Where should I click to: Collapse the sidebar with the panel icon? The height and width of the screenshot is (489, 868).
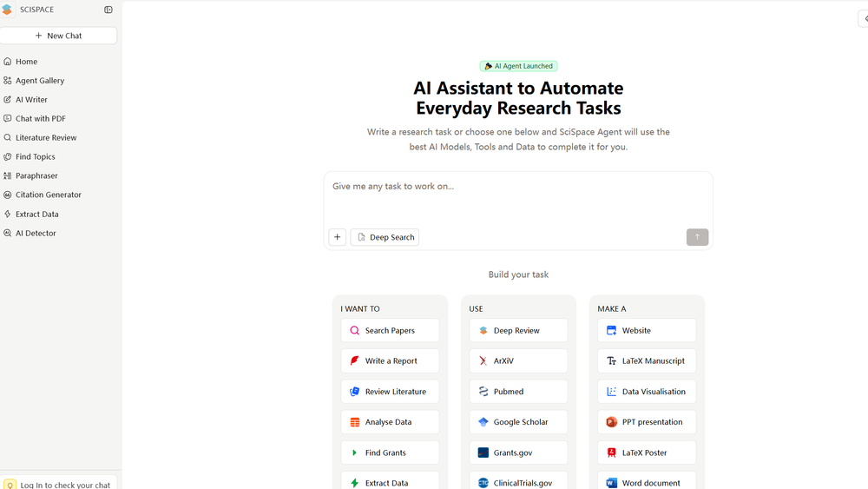[108, 10]
